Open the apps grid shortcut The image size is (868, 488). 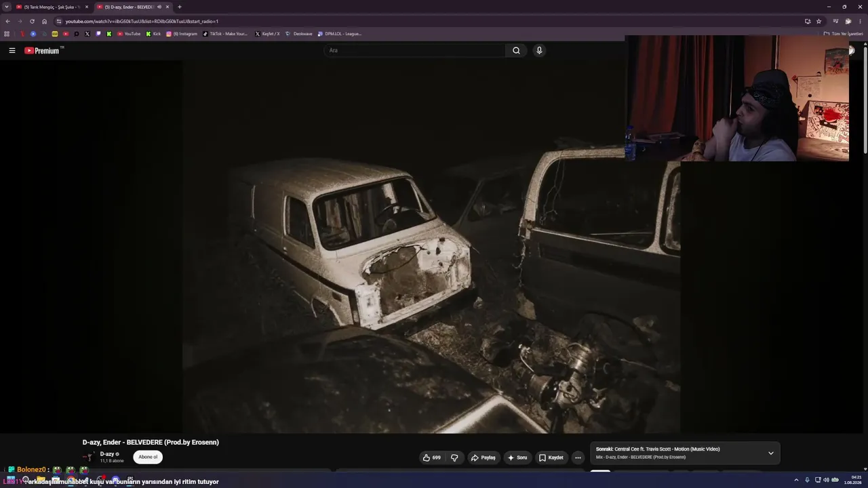coord(7,34)
